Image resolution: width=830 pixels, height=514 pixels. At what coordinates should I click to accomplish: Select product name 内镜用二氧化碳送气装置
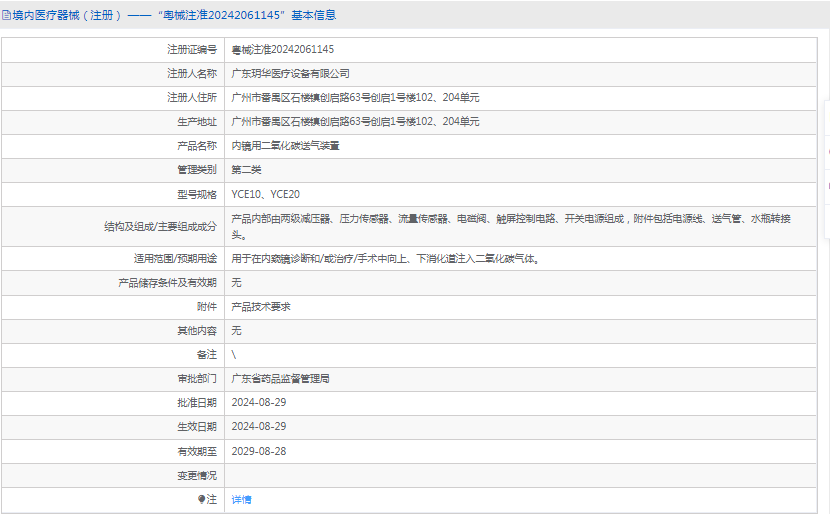[285, 146]
